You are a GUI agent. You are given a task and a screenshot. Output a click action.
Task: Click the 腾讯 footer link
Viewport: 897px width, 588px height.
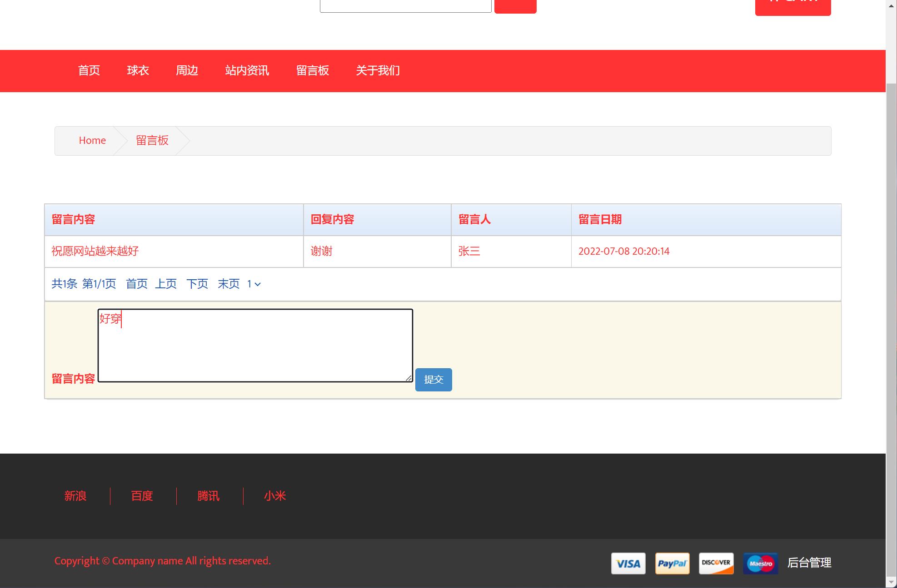coord(208,496)
